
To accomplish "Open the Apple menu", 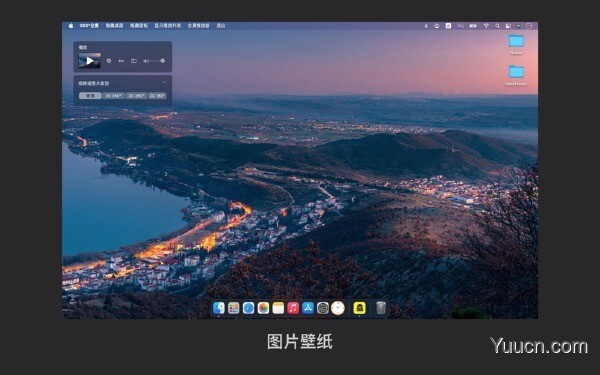I will (71, 26).
